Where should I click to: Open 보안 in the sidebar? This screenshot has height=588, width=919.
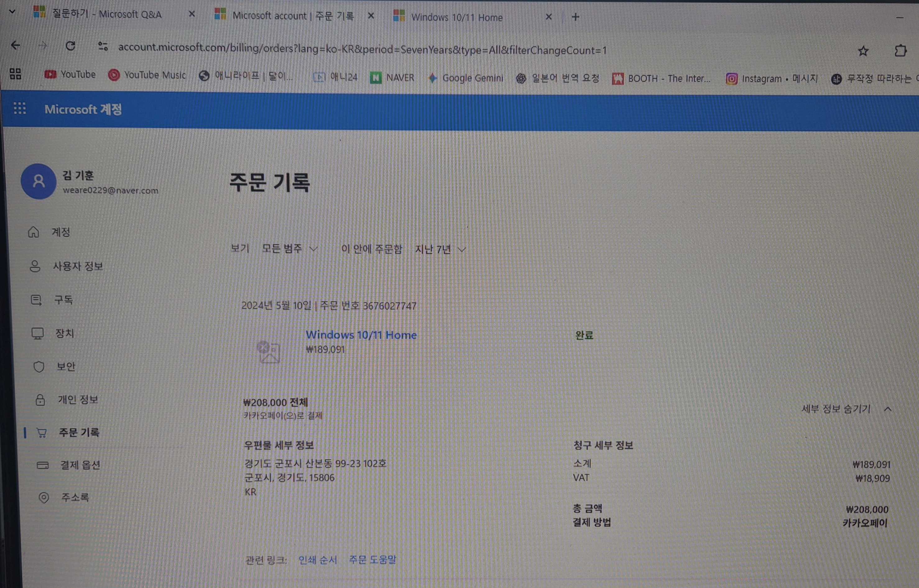click(x=54, y=366)
